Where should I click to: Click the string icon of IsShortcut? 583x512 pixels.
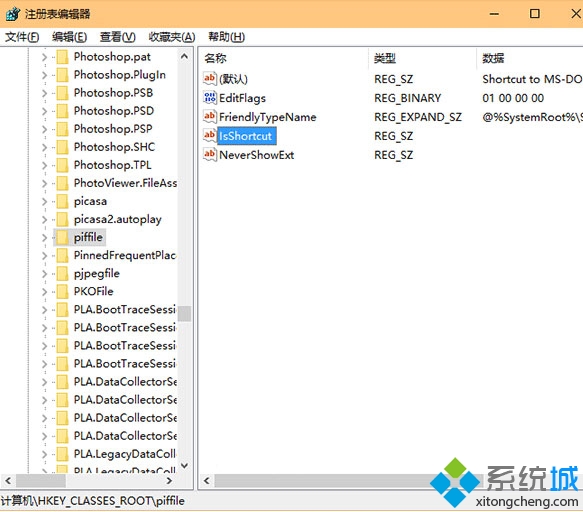pyautogui.click(x=210, y=135)
